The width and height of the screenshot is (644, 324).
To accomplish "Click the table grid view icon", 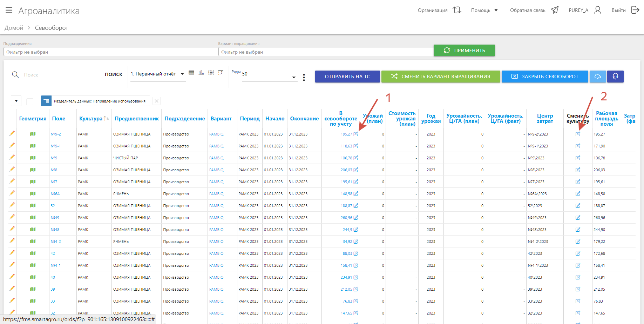I will pyautogui.click(x=191, y=73).
